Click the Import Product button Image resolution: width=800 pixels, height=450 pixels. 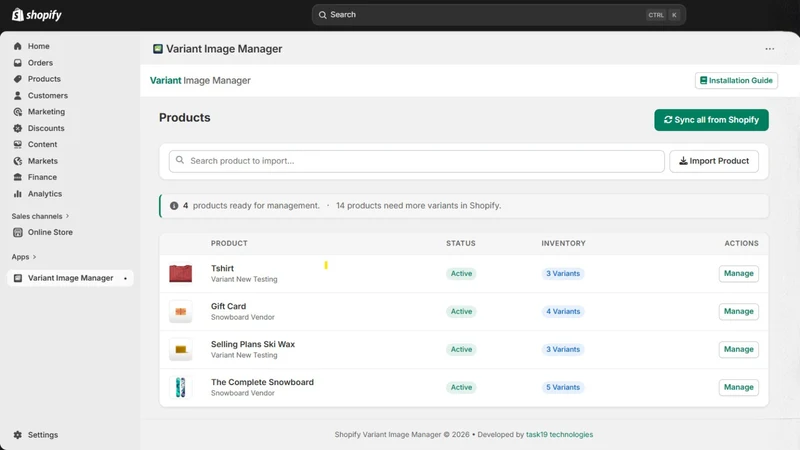(x=714, y=161)
